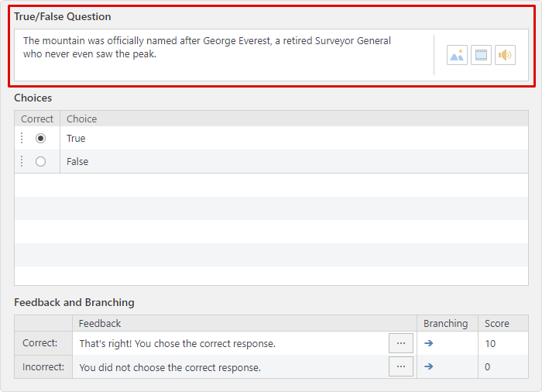Open the Correct feedback editor ellipsis button
Viewport: 542px width, 392px height.
tap(401, 343)
